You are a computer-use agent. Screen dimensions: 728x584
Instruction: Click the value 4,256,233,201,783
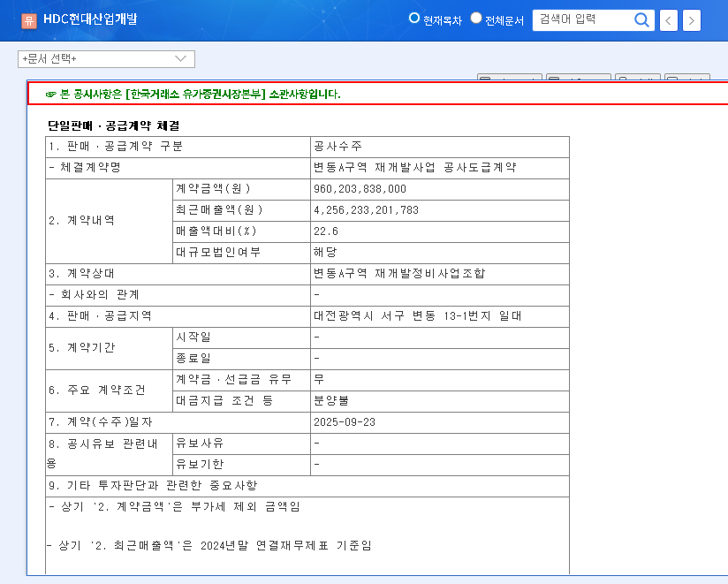pos(367,210)
